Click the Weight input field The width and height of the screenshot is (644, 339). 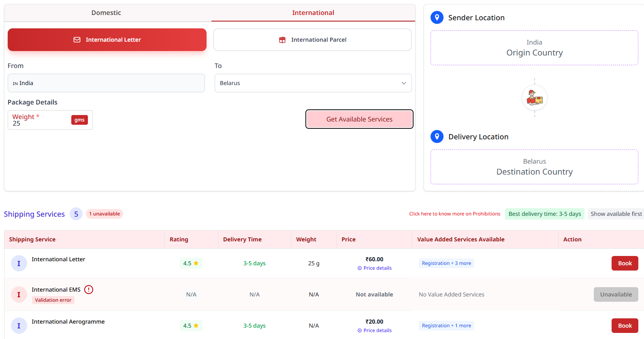tap(50, 120)
